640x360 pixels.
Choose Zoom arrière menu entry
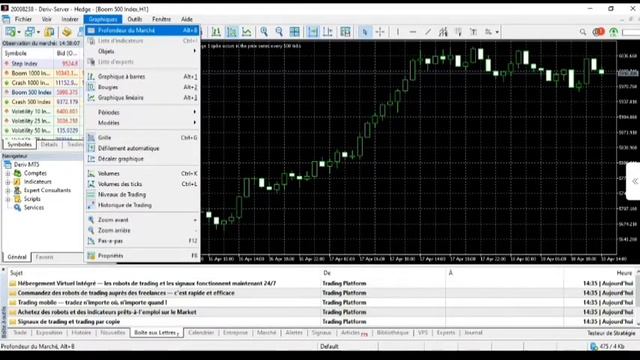tap(142, 231)
